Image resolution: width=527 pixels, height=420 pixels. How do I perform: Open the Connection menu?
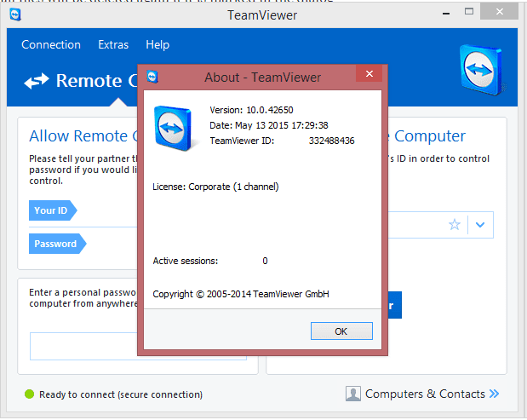pos(51,44)
